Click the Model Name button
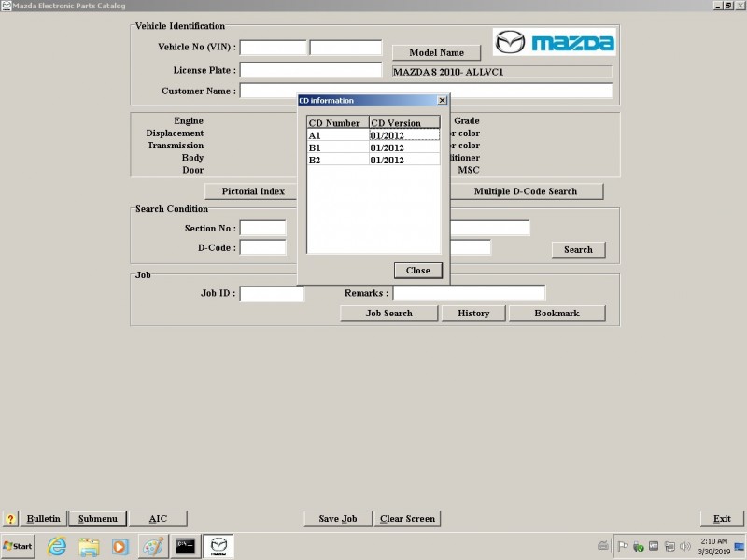 pyautogui.click(x=436, y=52)
